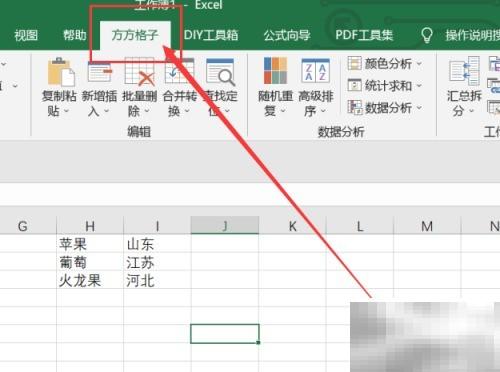Open the 数据分析 dropdown chevron
This screenshot has width=500, height=372.
coord(419,108)
